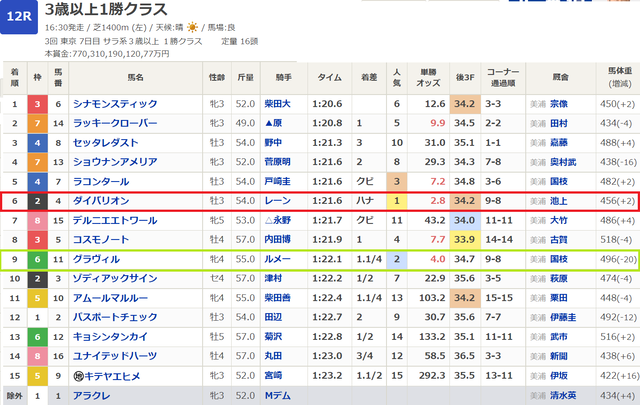Open trainer 池上 stable page
640x405 pixels.
coord(559,201)
